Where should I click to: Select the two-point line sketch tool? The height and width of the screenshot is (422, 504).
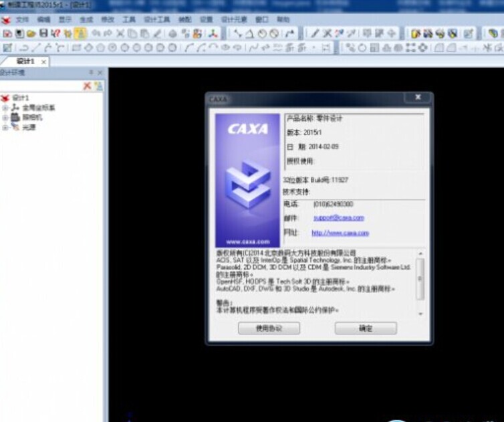pyautogui.click(x=36, y=48)
